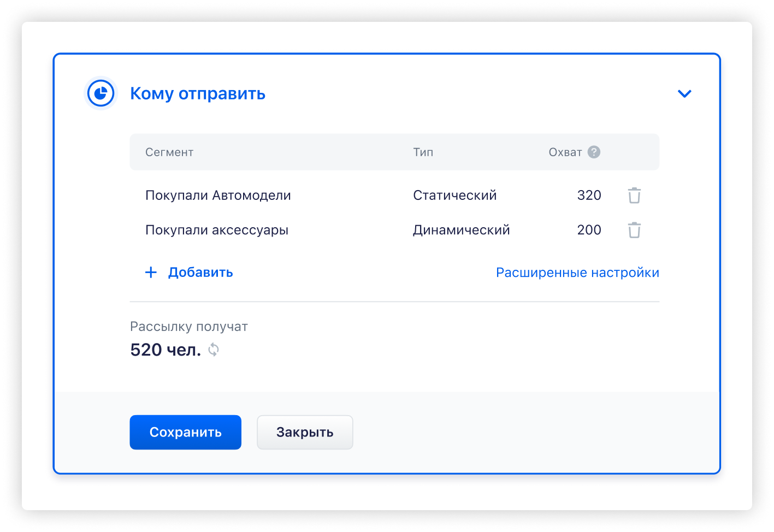This screenshot has height=532, width=774.
Task: Collapse the Кому отправить section with the chevron
Action: pos(684,94)
